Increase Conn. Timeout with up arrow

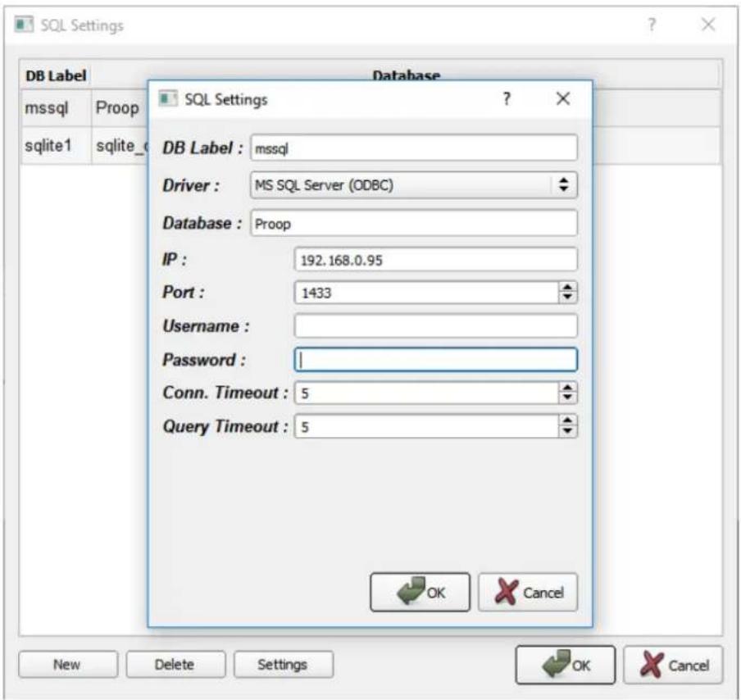(567, 387)
